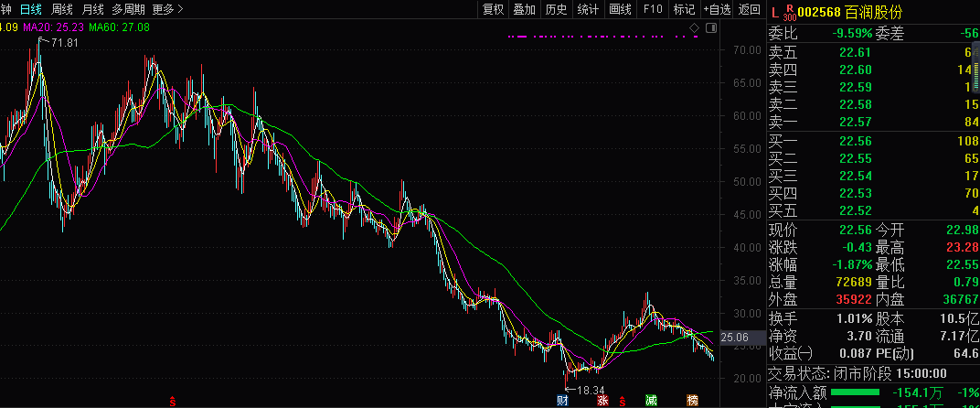Click the orange 榜 event marker

(x=692, y=400)
